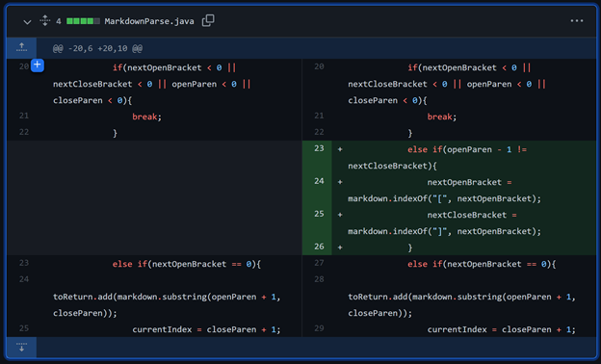The height and width of the screenshot is (364, 601).
Task: Add a comment on line 20
Action: [x=38, y=65]
